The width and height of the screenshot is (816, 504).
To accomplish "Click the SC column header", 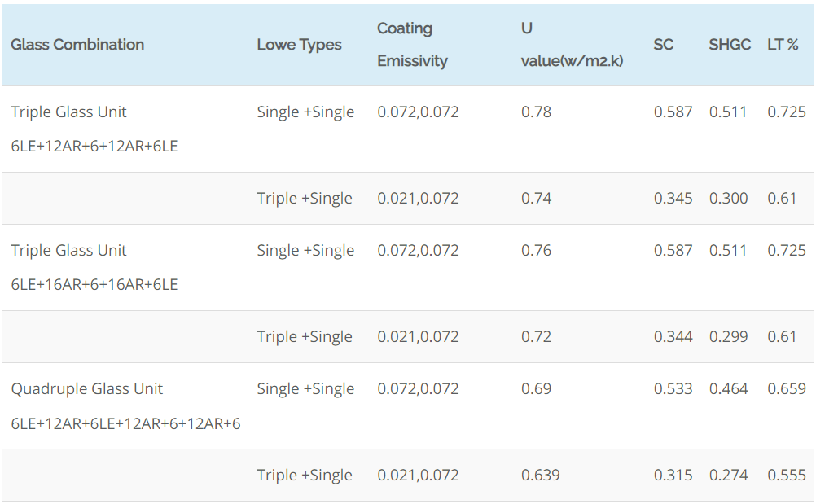I will pos(663,45).
